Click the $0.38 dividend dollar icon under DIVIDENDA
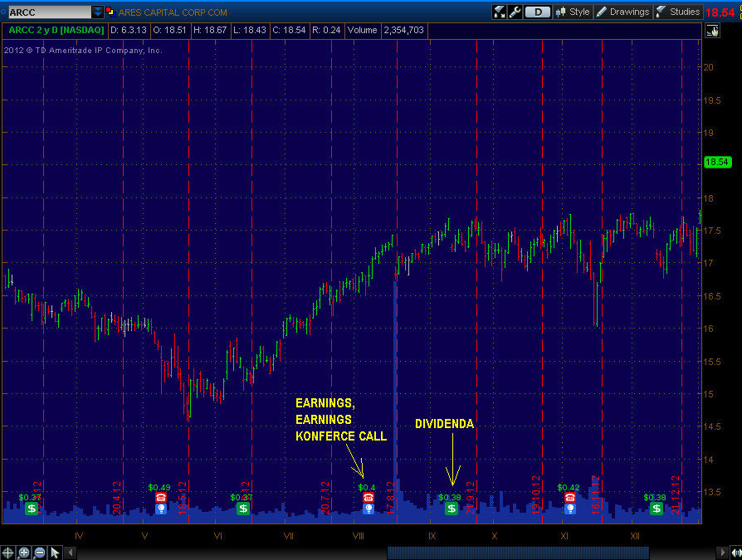The height and width of the screenshot is (560, 742). pyautogui.click(x=452, y=509)
